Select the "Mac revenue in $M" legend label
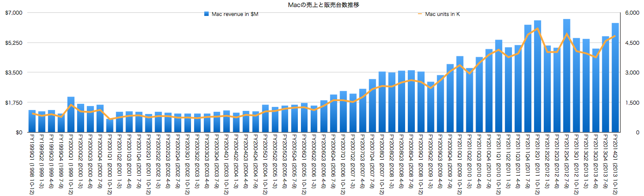Screen dimensions: 644x196 (x=236, y=14)
